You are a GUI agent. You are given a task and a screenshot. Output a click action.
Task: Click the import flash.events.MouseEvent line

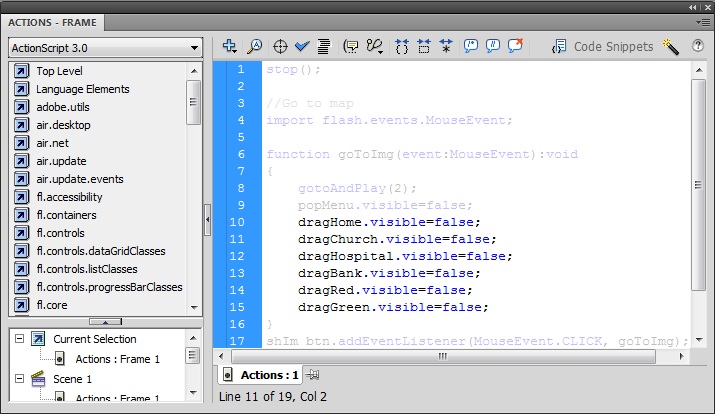pyautogui.click(x=389, y=120)
